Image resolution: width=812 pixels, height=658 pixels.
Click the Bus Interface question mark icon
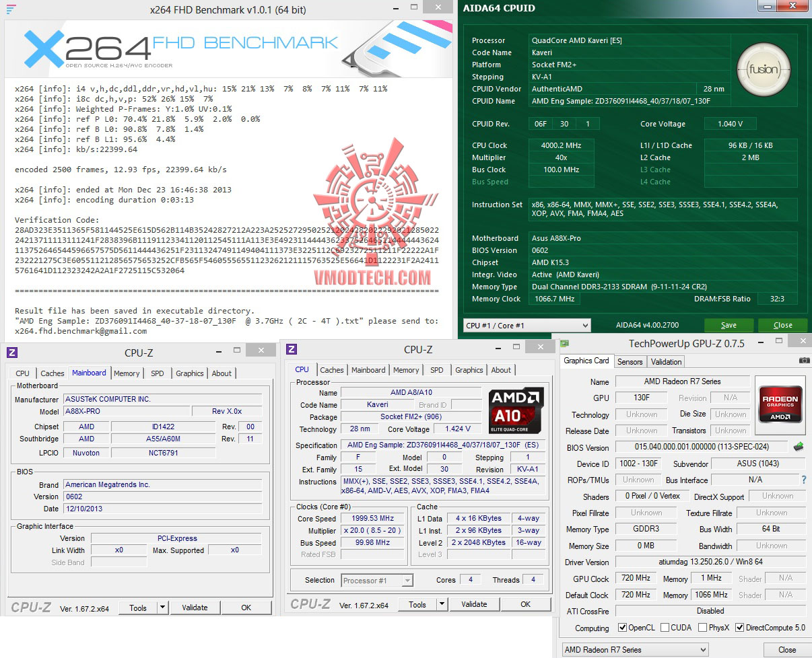(x=803, y=480)
